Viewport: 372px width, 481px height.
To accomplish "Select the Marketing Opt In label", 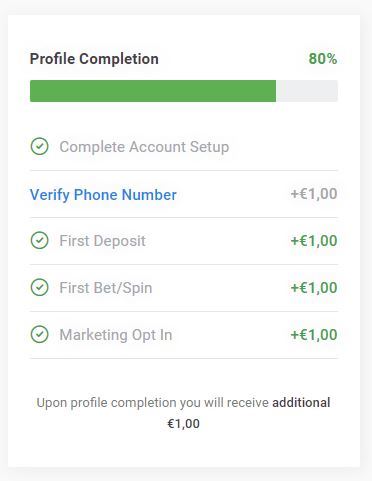I will coord(116,335).
